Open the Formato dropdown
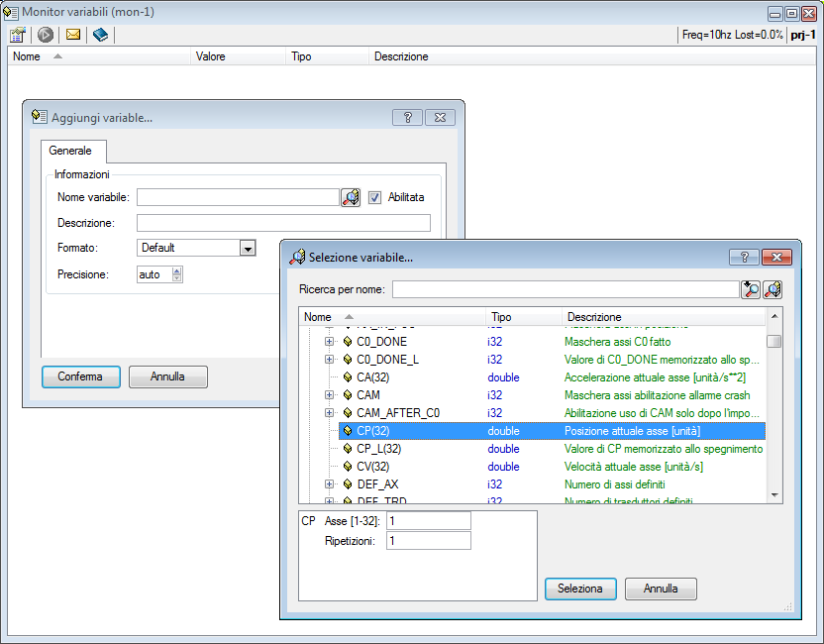This screenshot has height=644, width=824. [247, 248]
